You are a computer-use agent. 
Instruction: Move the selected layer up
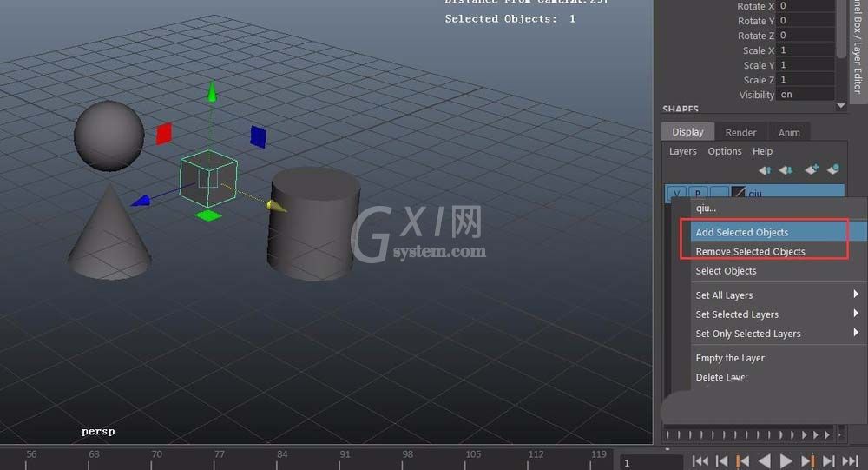click(x=765, y=170)
